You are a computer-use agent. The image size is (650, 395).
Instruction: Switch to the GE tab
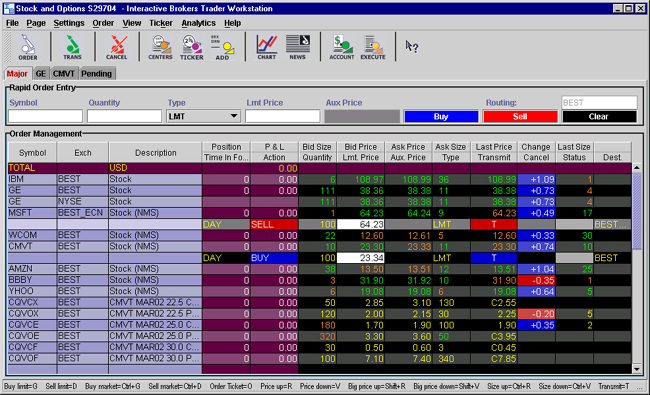click(41, 74)
